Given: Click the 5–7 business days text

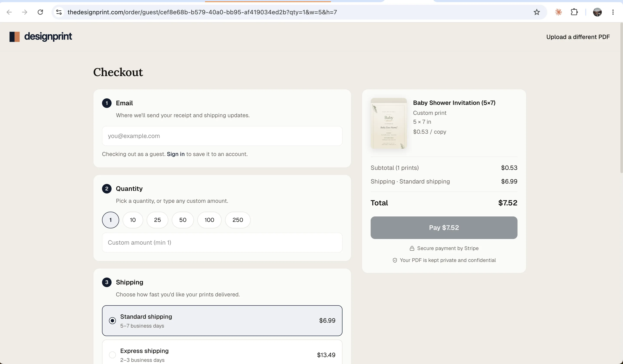Looking at the screenshot, I should click(x=142, y=326).
